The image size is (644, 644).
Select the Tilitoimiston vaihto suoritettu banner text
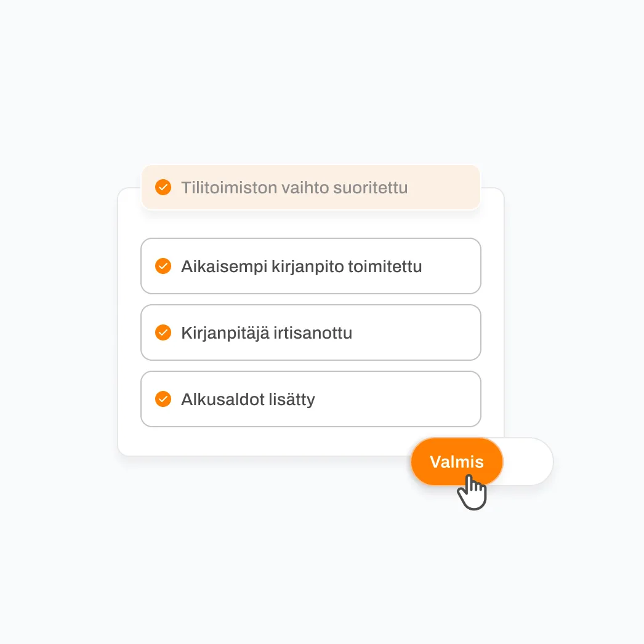tap(294, 187)
